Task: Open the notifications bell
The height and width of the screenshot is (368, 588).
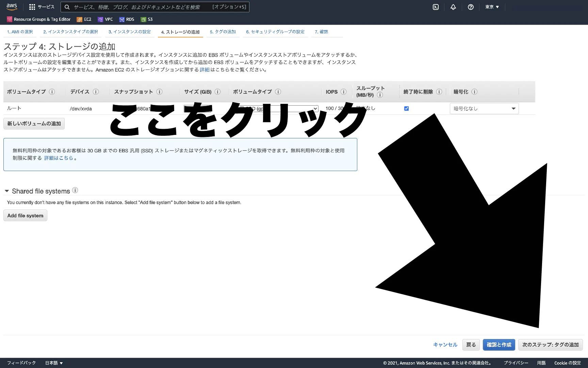Action: (453, 7)
